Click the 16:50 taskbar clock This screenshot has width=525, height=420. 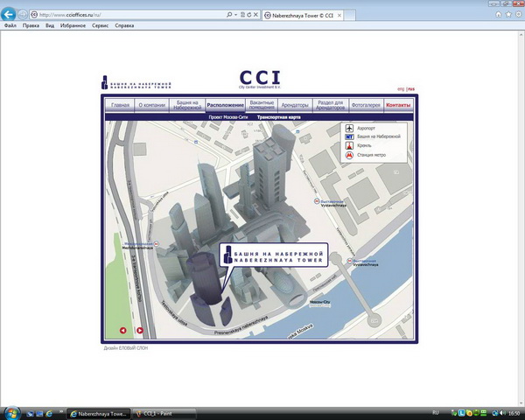tap(514, 414)
